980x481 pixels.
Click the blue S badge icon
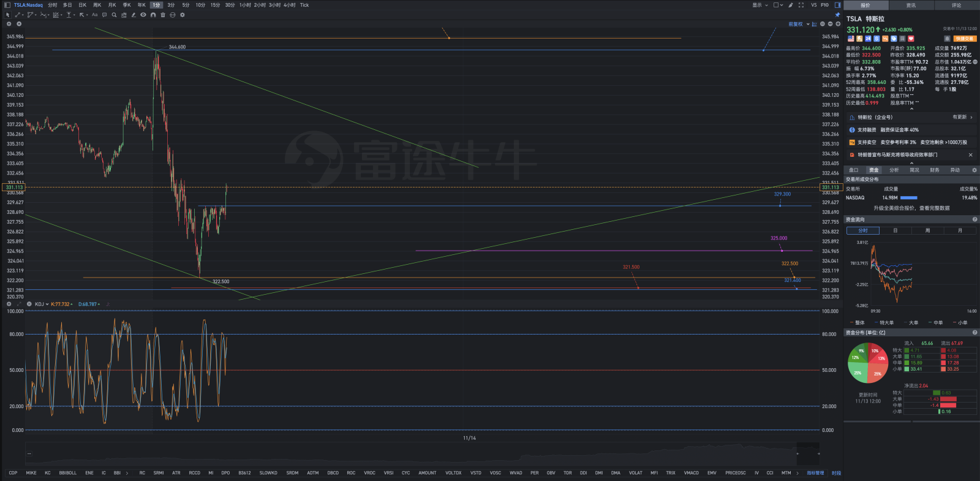pos(876,39)
